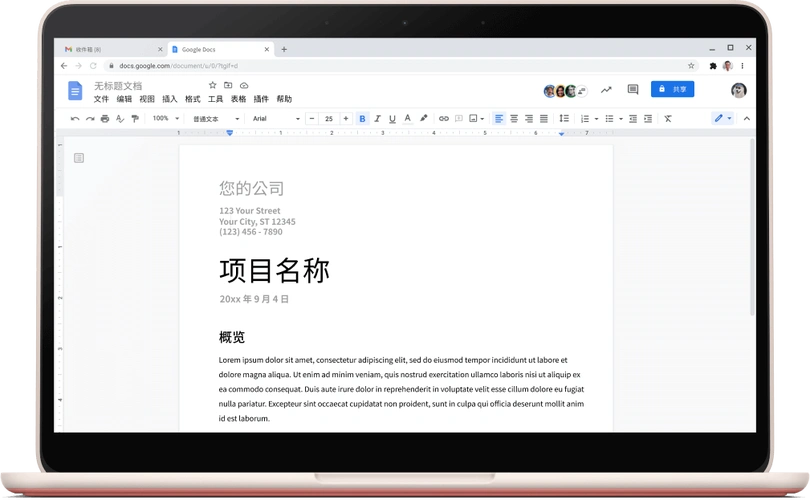This screenshot has height=500, width=810.
Task: Open the collaborator chat icon
Action: pyautogui.click(x=582, y=91)
